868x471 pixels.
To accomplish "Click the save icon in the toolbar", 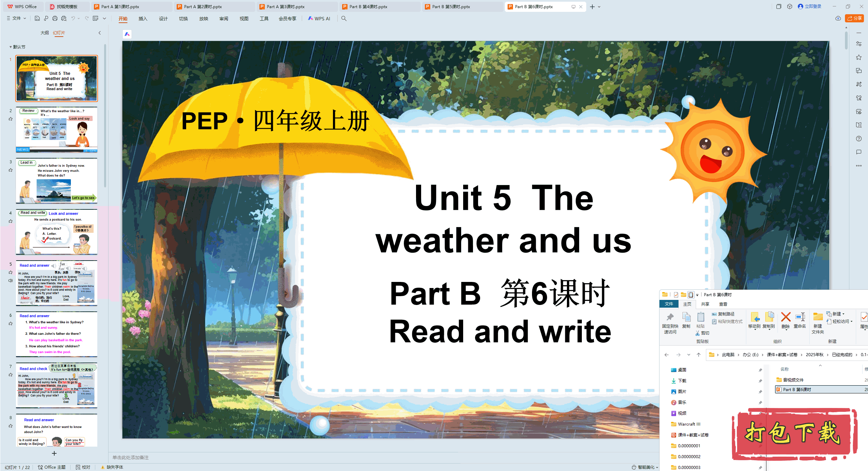I will coord(37,19).
